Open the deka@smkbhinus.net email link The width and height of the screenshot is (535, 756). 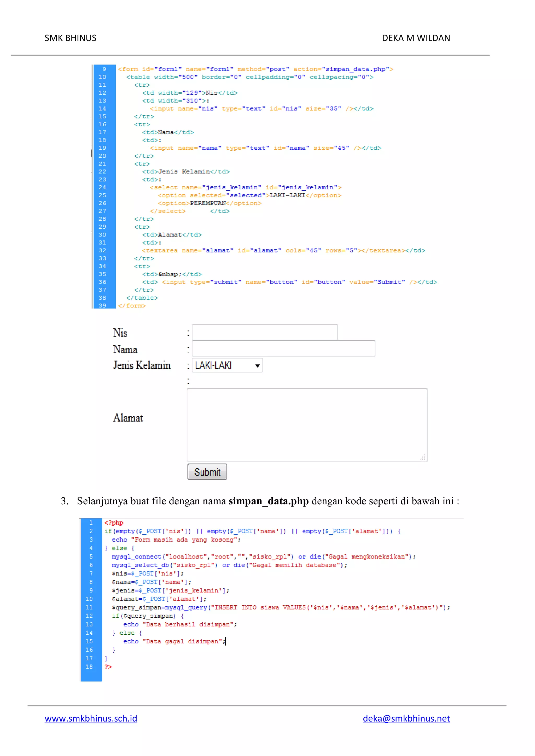point(406,718)
